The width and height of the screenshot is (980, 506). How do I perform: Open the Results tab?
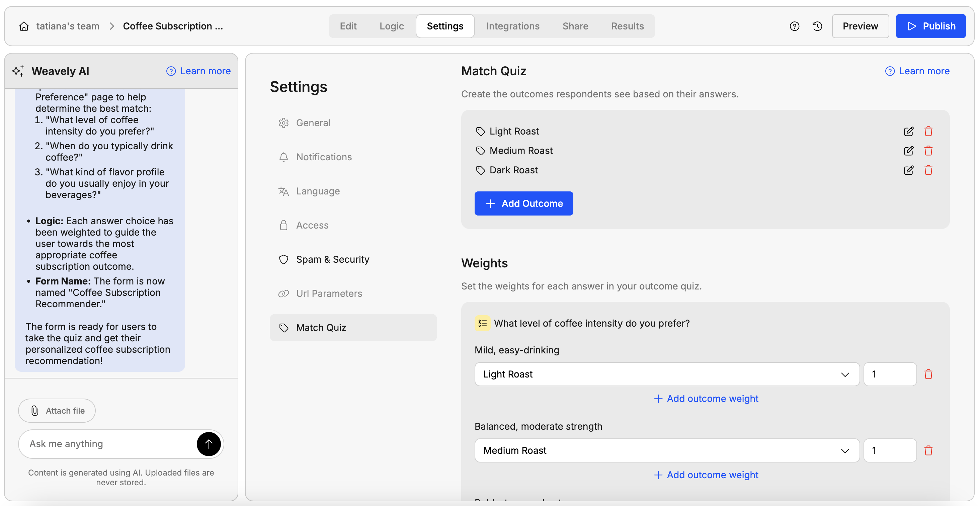627,26
